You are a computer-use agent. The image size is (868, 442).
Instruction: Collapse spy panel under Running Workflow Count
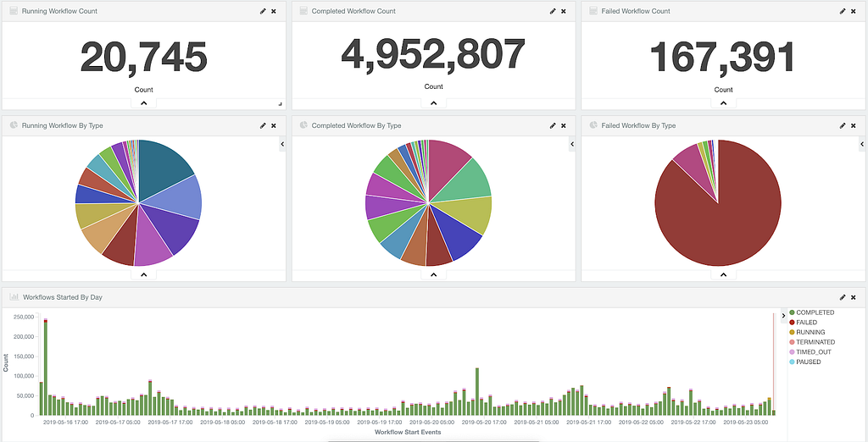[143, 103]
